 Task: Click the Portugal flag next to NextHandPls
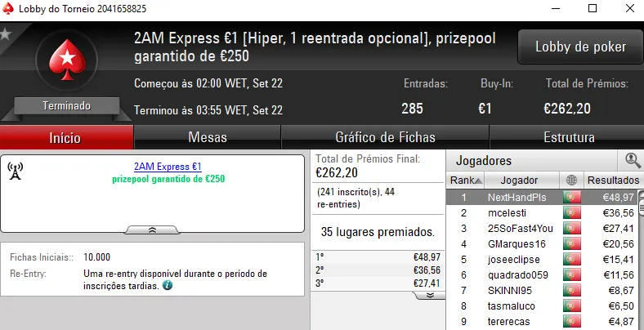571,198
